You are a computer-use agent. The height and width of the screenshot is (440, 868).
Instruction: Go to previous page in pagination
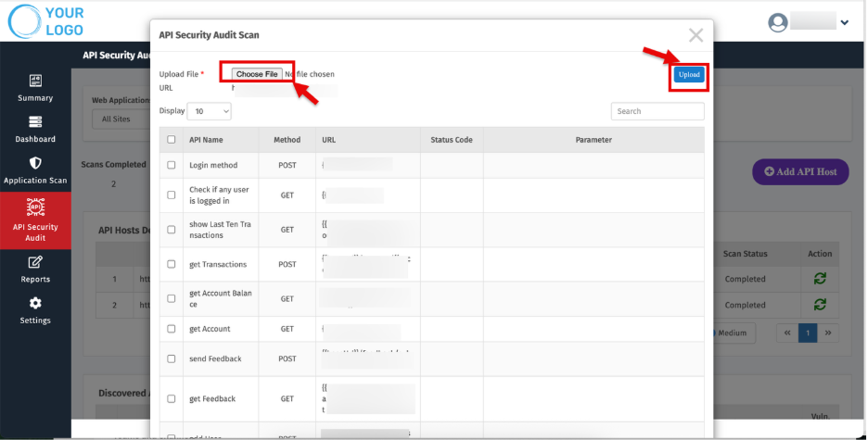(787, 333)
